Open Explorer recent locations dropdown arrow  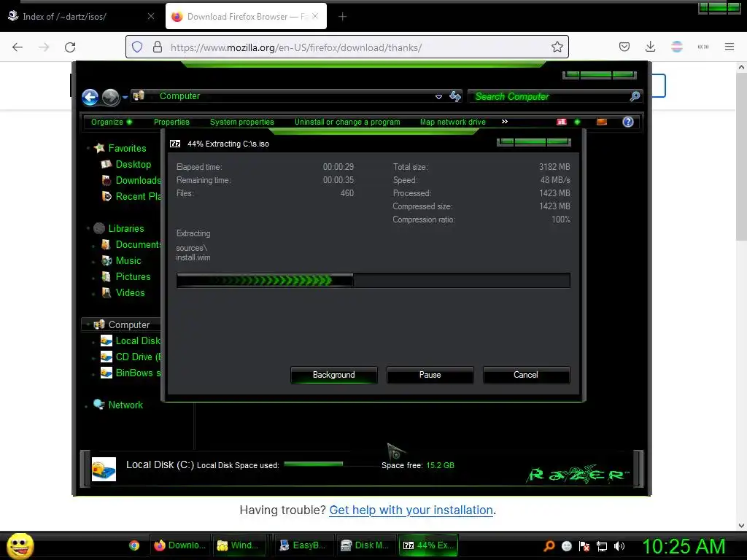coord(125,97)
